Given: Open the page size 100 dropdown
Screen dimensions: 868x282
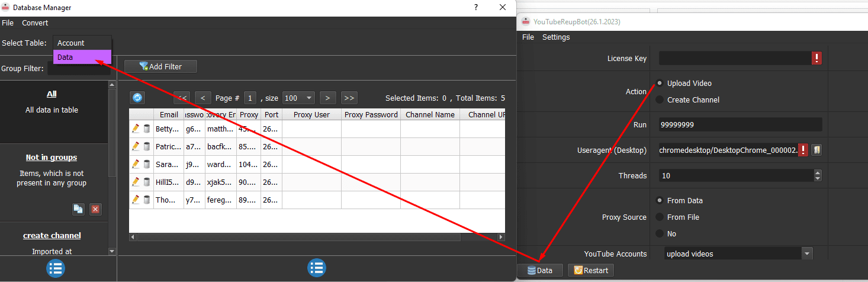Looking at the screenshot, I should (298, 98).
